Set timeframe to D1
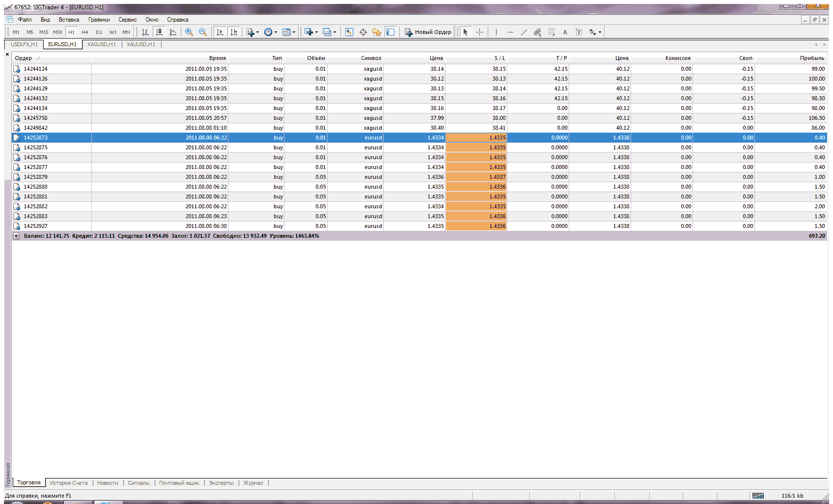The image size is (833, 504). [99, 32]
